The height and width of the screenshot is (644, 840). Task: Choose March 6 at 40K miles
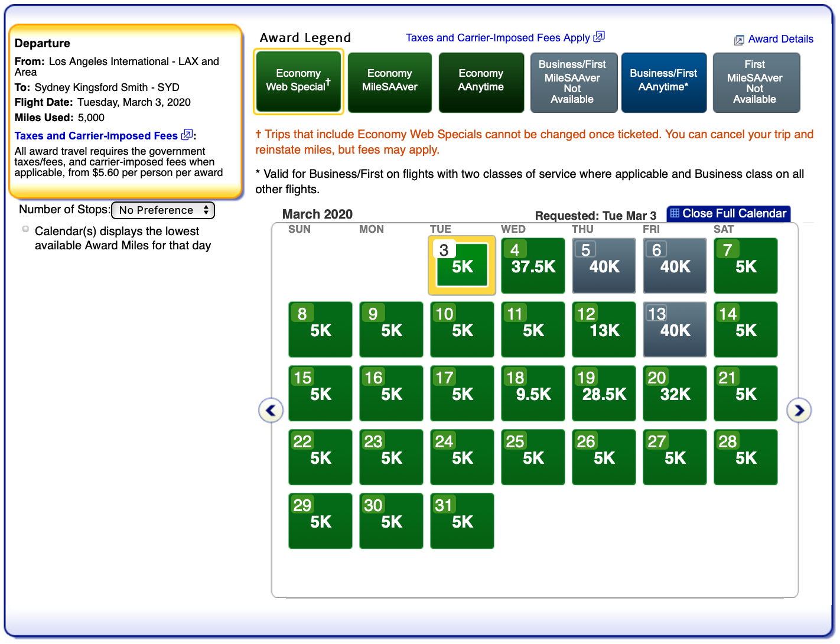(675, 266)
